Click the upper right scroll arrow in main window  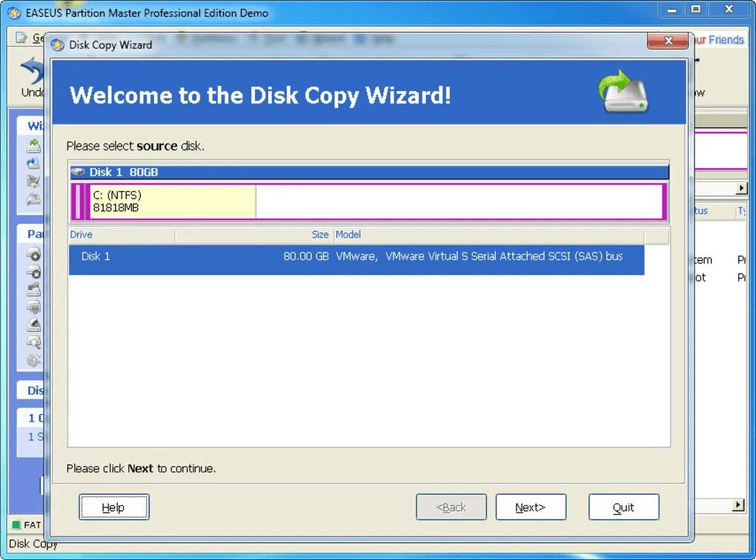pyautogui.click(x=741, y=188)
